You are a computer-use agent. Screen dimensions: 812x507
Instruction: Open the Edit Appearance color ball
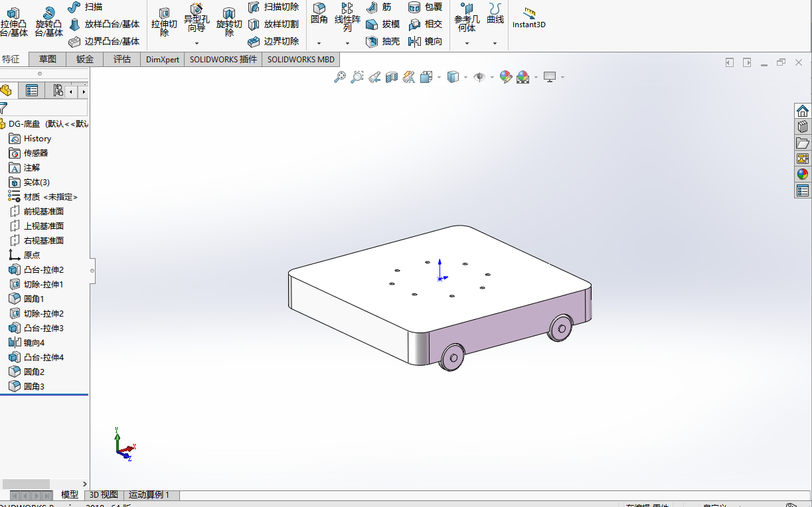pyautogui.click(x=506, y=76)
